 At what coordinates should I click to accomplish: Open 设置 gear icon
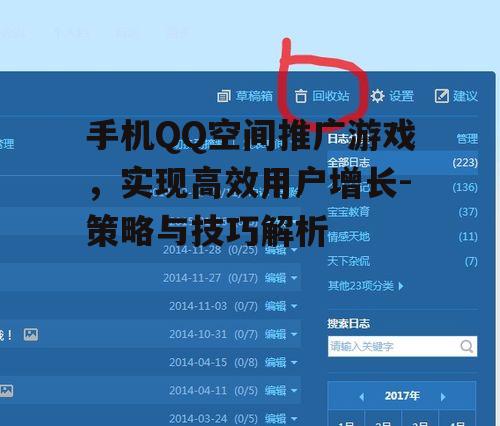(377, 96)
